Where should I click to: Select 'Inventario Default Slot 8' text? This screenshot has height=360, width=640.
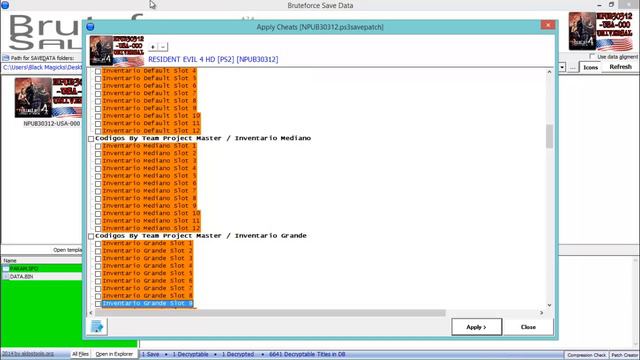click(x=149, y=101)
